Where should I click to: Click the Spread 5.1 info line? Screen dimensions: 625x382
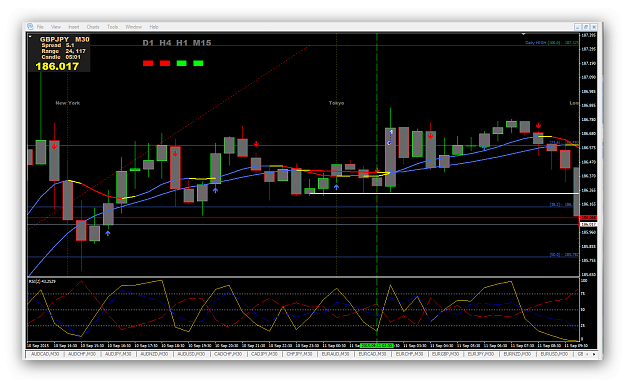pyautogui.click(x=58, y=45)
